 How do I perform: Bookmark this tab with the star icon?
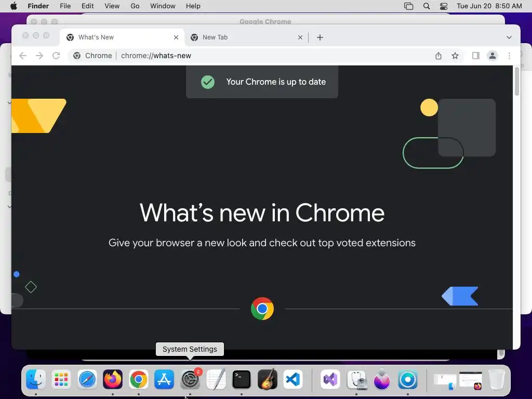tap(455, 56)
